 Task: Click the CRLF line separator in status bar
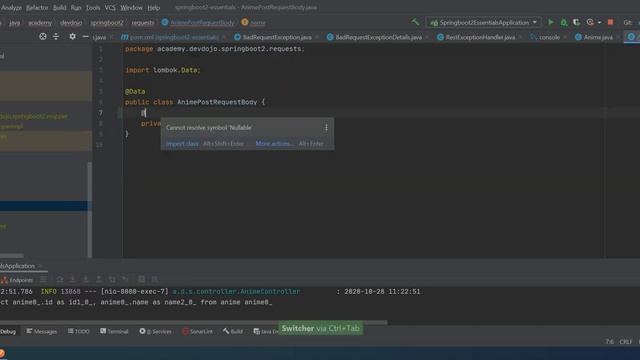click(625, 342)
